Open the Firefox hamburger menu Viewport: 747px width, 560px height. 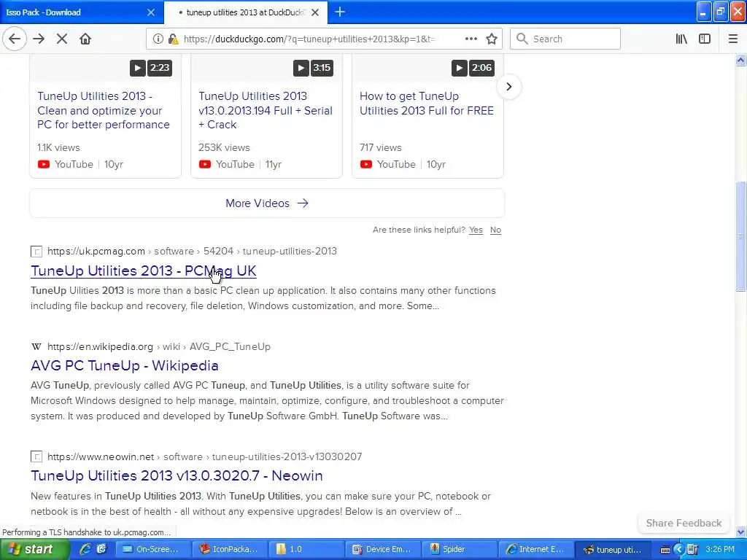click(732, 39)
